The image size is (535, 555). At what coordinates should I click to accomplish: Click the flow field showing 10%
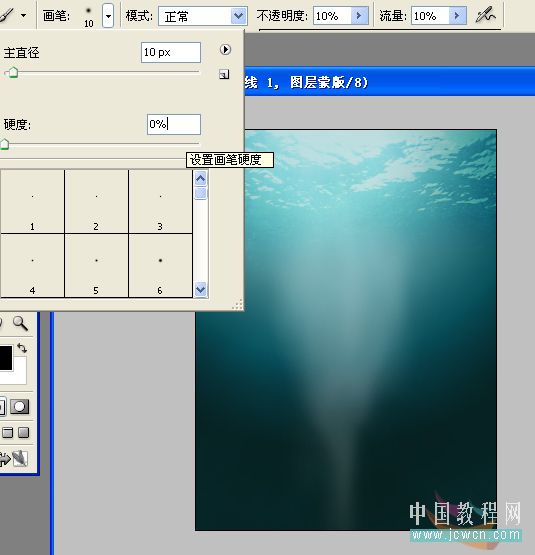430,16
